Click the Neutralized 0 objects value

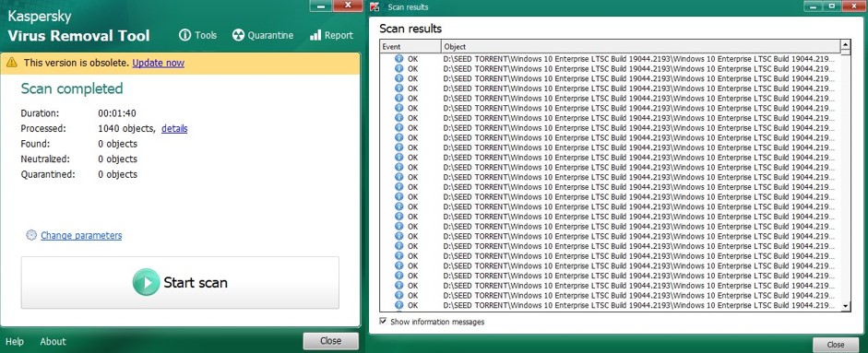pyautogui.click(x=117, y=159)
